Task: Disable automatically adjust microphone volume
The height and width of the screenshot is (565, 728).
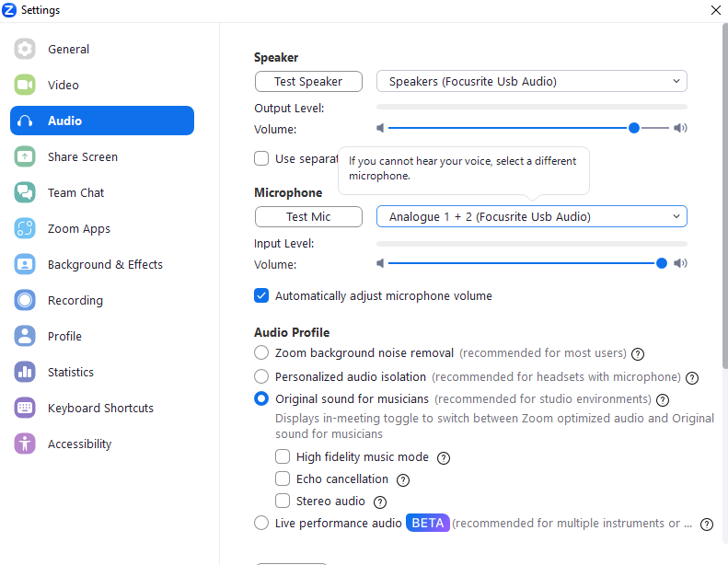Action: point(261,296)
